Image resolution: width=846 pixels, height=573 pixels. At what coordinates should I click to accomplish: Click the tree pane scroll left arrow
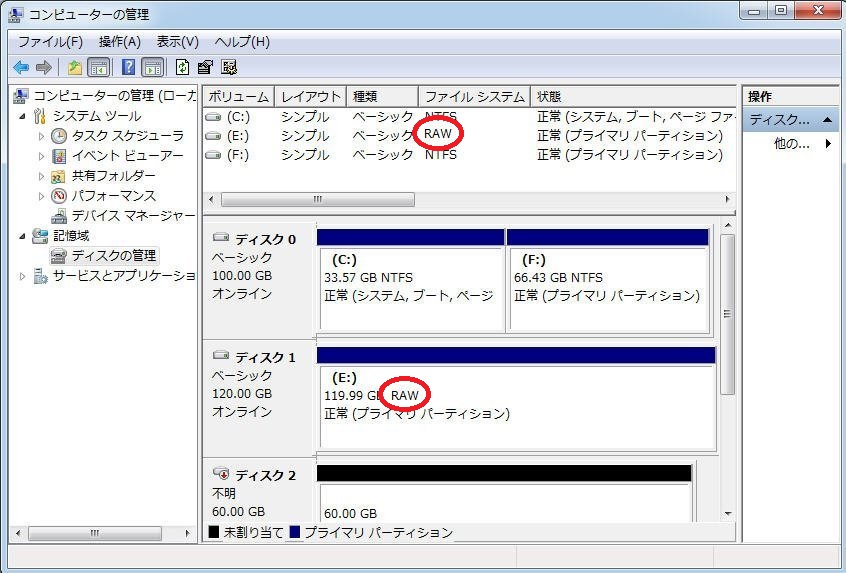[x=18, y=533]
